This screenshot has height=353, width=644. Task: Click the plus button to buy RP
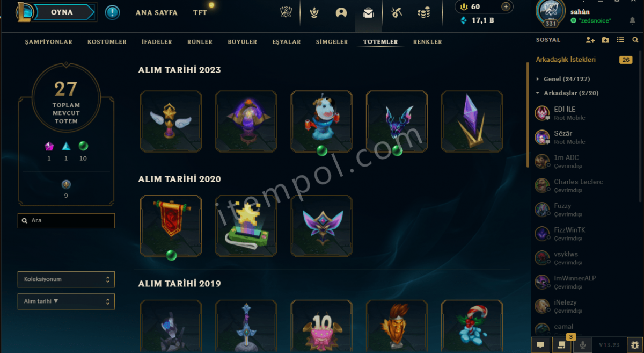[506, 6]
